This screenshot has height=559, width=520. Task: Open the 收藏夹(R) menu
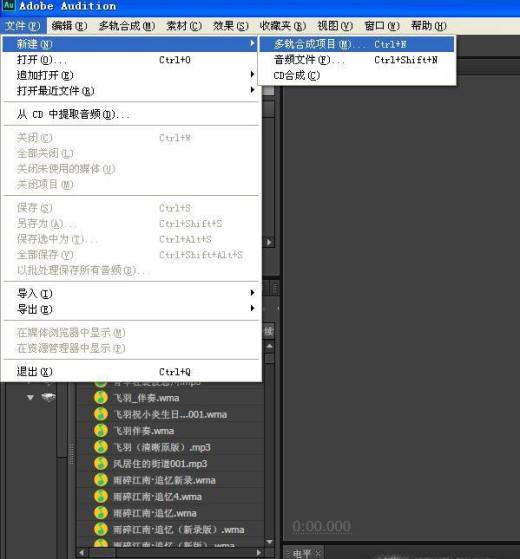click(283, 26)
